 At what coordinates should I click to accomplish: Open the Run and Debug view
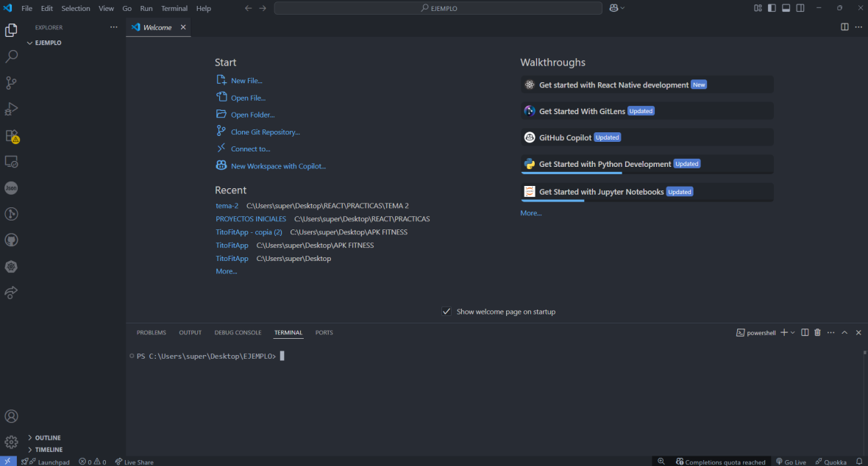click(x=11, y=109)
